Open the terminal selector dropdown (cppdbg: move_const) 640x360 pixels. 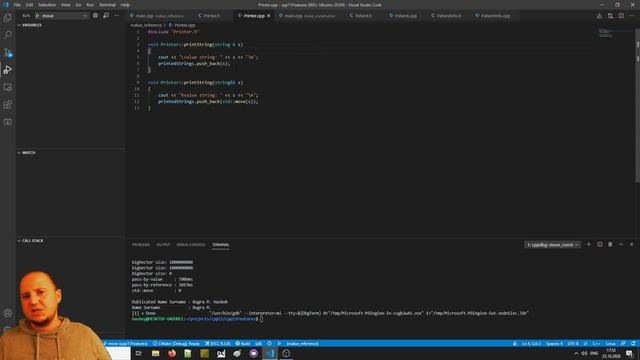[x=552, y=244]
